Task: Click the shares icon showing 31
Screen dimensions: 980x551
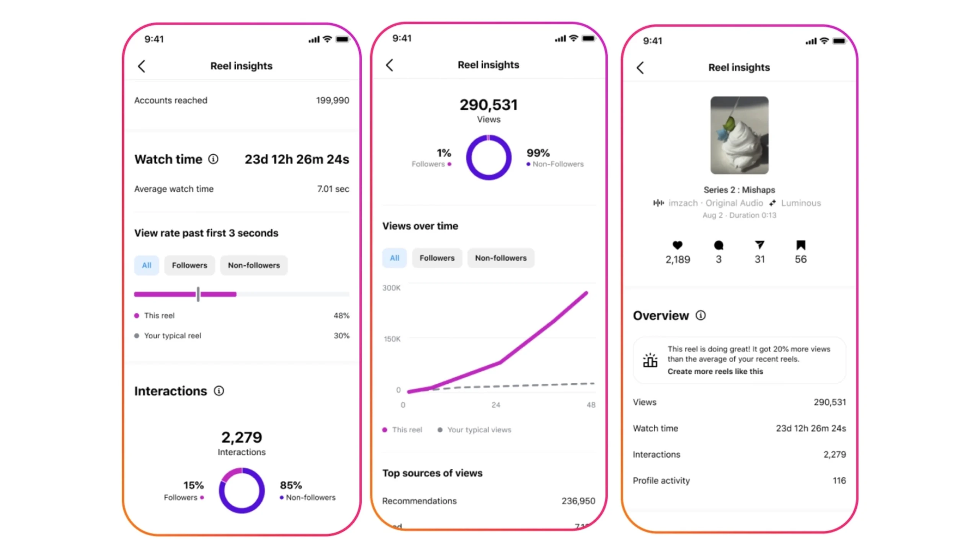Action: [759, 245]
